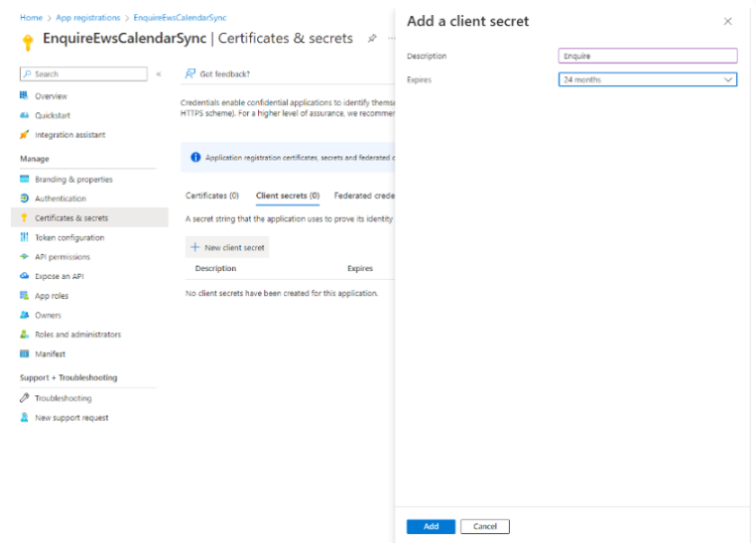
Task: Go to Branding & properties
Action: tap(73, 179)
